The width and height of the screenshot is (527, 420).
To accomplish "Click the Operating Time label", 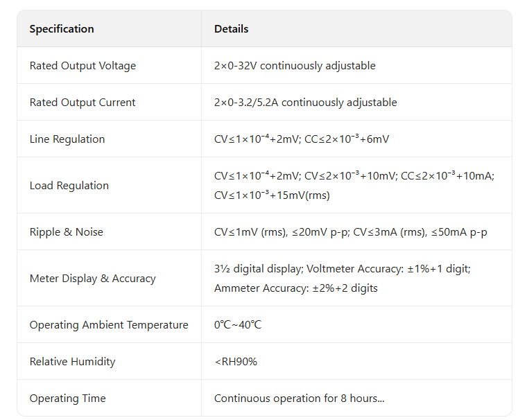I will pos(67,399).
